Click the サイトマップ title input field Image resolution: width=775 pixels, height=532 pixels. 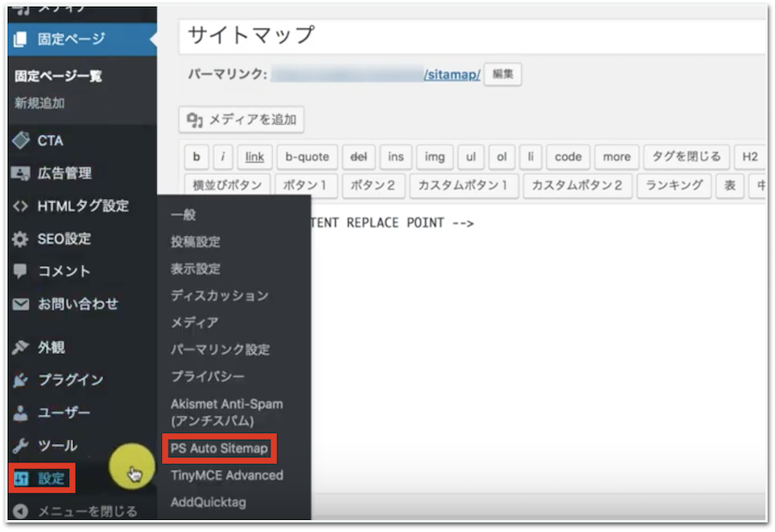(x=472, y=36)
